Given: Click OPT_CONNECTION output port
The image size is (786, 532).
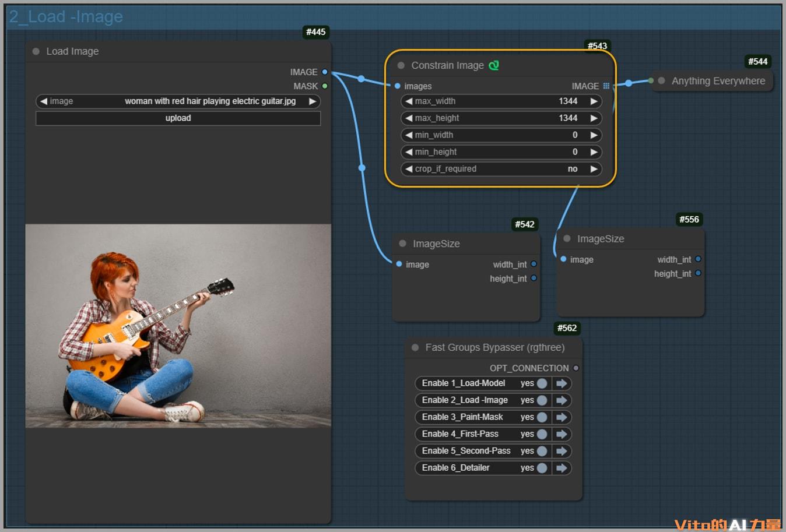Looking at the screenshot, I should point(576,368).
